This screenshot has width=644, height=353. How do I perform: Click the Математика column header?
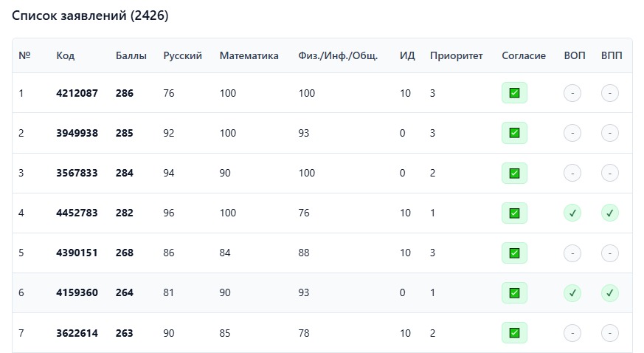249,56
